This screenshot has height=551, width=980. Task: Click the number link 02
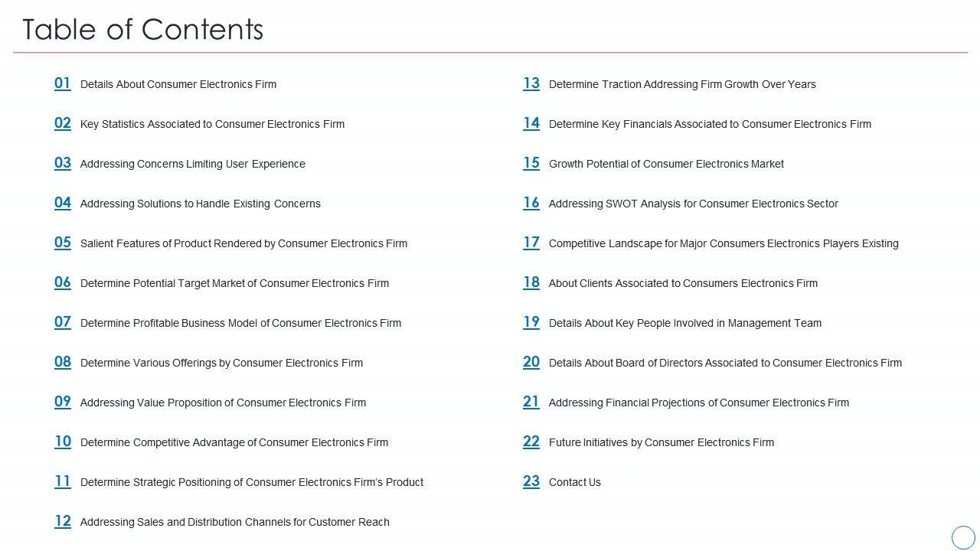63,123
